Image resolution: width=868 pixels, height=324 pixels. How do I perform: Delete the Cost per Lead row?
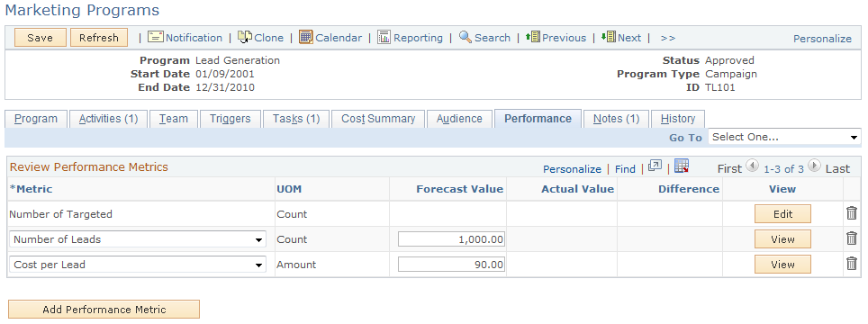tap(852, 264)
